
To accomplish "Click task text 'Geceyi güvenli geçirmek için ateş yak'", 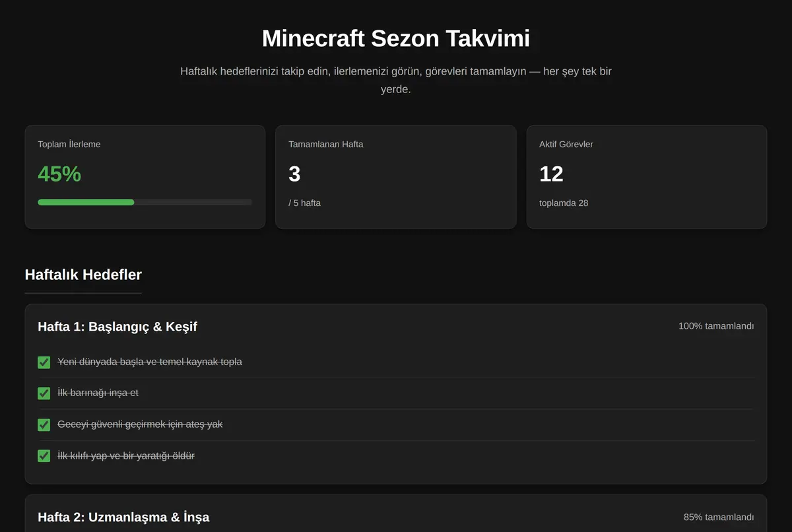I will pyautogui.click(x=140, y=424).
